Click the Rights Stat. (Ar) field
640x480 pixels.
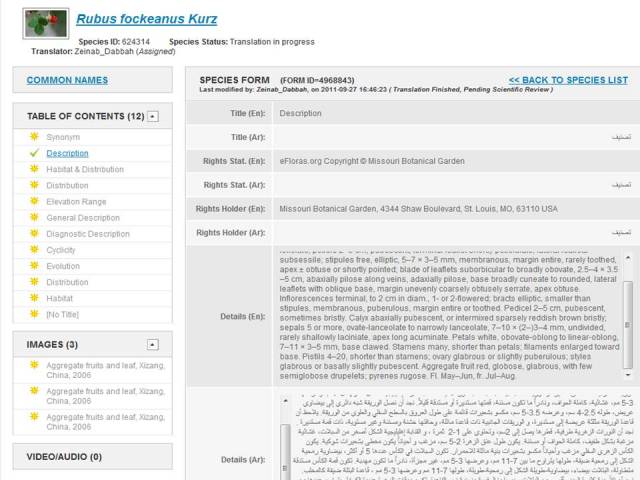(456, 185)
